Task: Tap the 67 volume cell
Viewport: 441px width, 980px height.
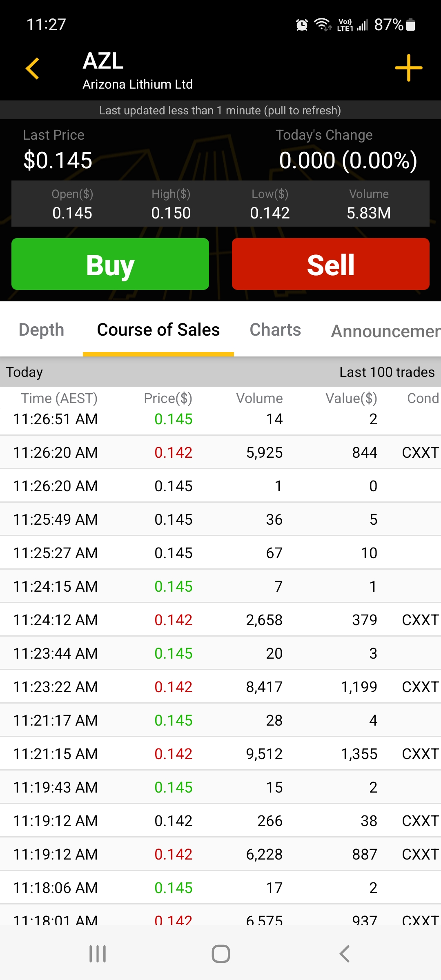Action: point(274,553)
